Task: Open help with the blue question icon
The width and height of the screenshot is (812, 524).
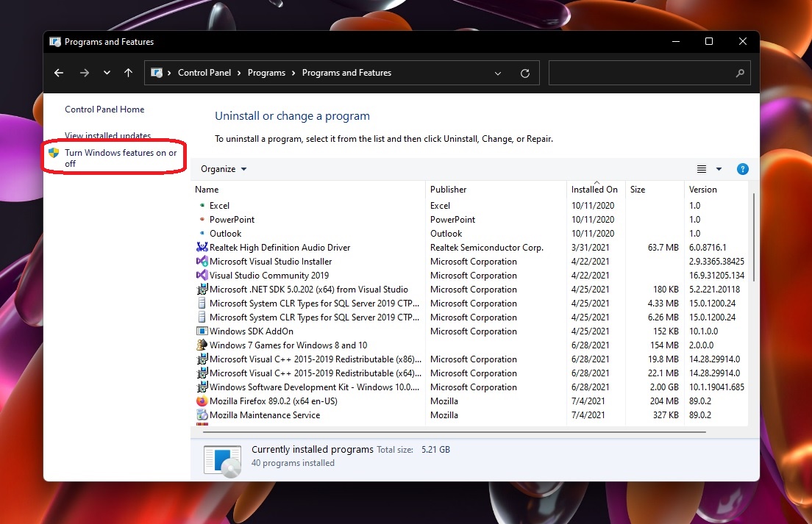Action: coord(743,169)
